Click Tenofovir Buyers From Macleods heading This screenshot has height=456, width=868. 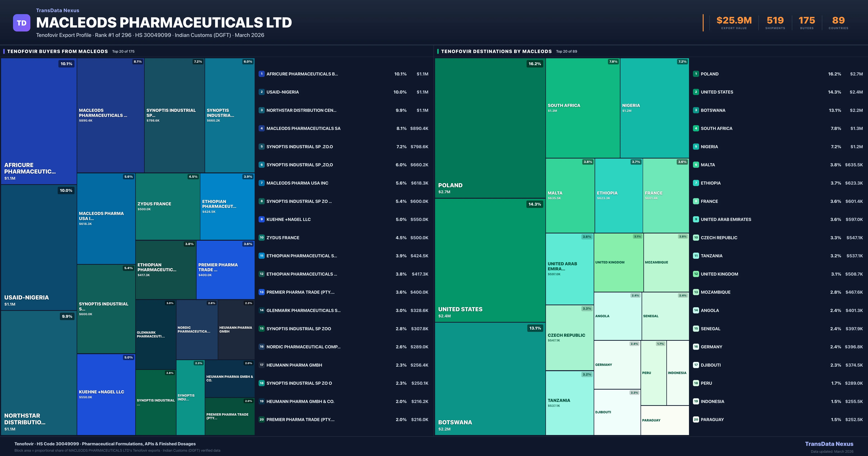(x=58, y=51)
